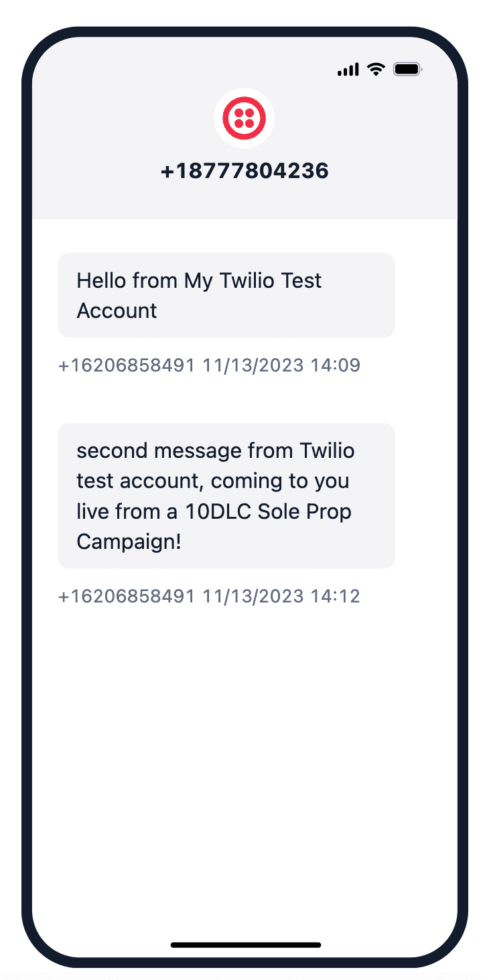Switch focus to the message thread area
Viewport: 481px width, 980px height.
tap(245, 469)
